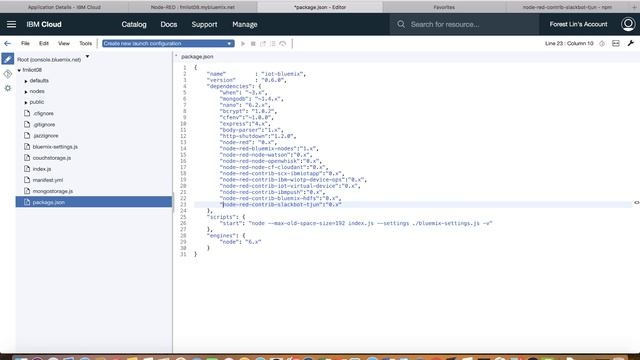Viewport: 640px width, 360px height.
Task: Switch to Application Details browser tab
Action: click(64, 7)
